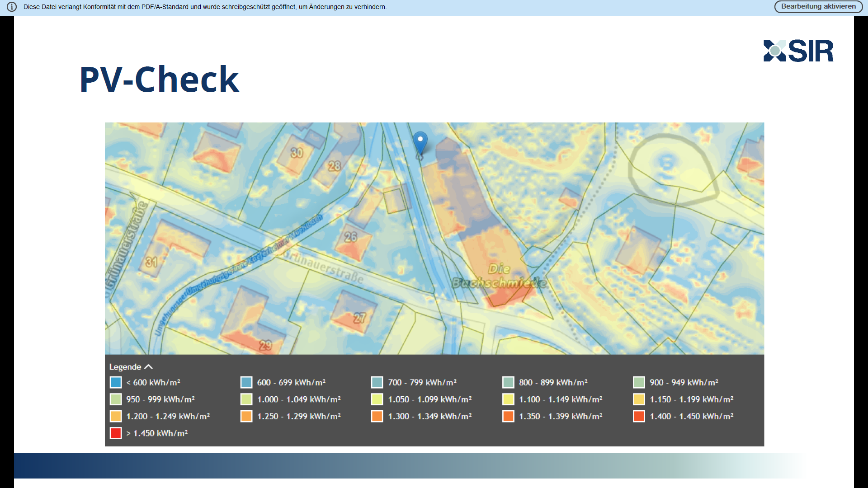
Task: Click the 1.250 - 1.299 kWh/m² orange swatch
Action: 246,416
